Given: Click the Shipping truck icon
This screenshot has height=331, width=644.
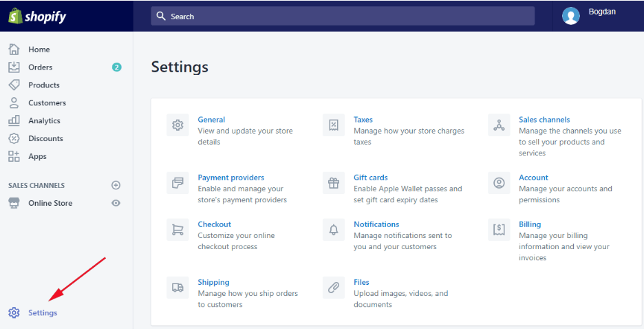Looking at the screenshot, I should click(x=178, y=288).
